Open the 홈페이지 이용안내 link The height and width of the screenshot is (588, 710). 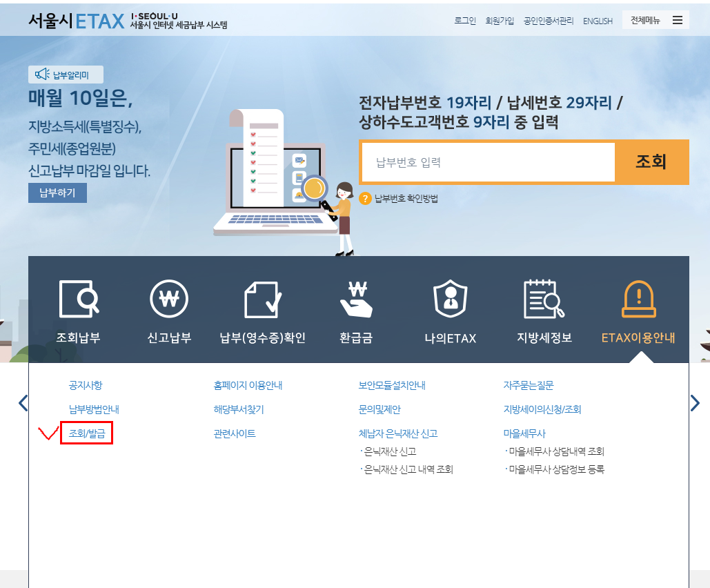coord(248,385)
